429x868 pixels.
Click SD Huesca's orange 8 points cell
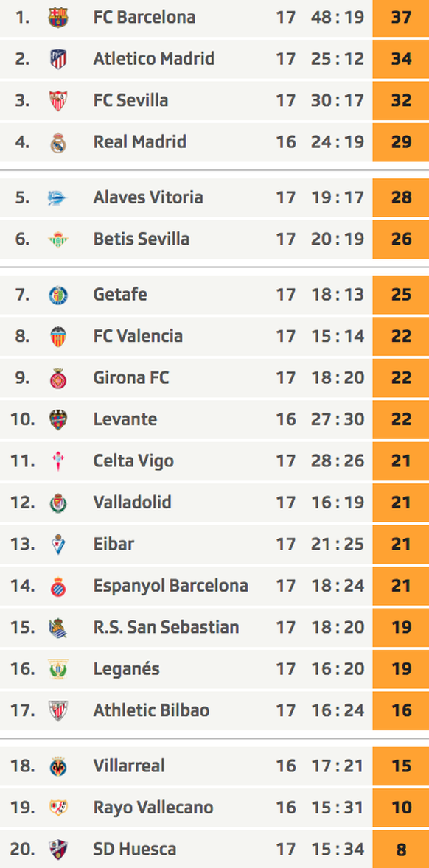401,849
